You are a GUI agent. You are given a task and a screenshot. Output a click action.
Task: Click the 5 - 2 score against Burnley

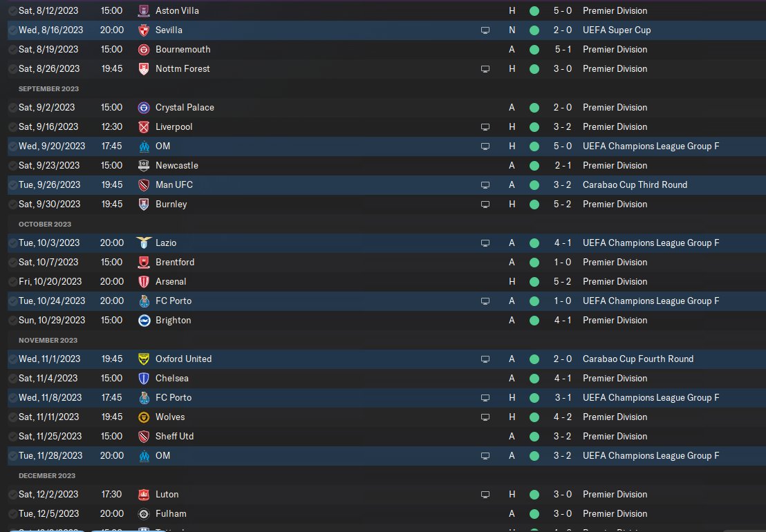562,204
